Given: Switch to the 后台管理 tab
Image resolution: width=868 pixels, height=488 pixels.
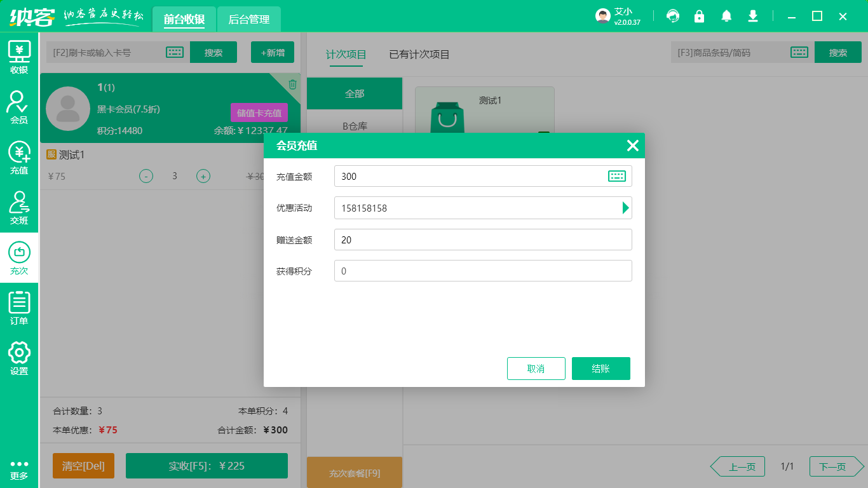Looking at the screenshot, I should coord(249,20).
